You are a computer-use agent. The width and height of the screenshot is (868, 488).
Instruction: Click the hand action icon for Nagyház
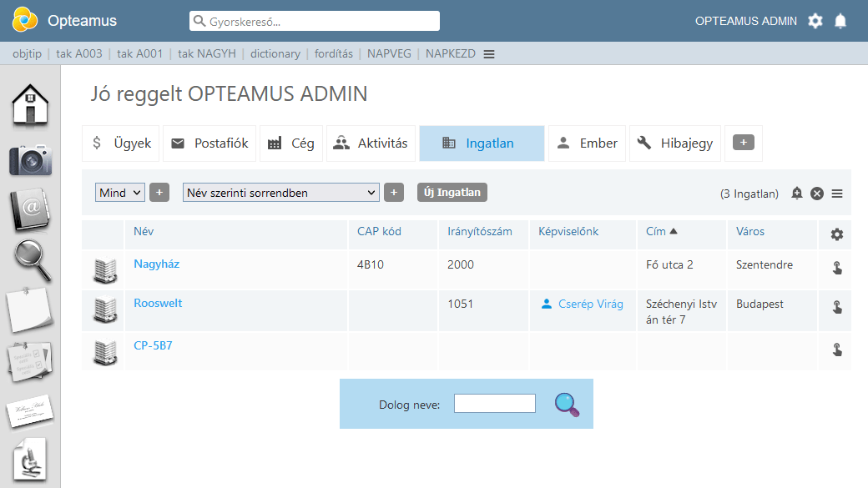click(836, 268)
